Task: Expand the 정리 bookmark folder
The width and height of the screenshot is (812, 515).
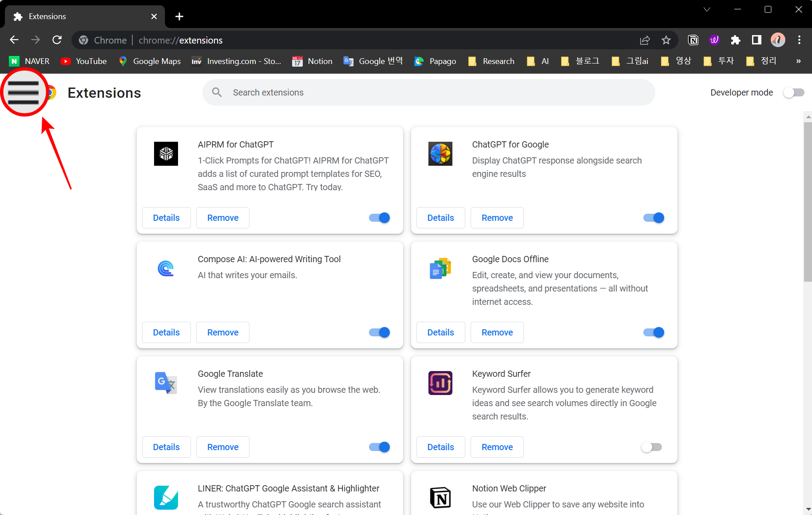Action: (761, 61)
